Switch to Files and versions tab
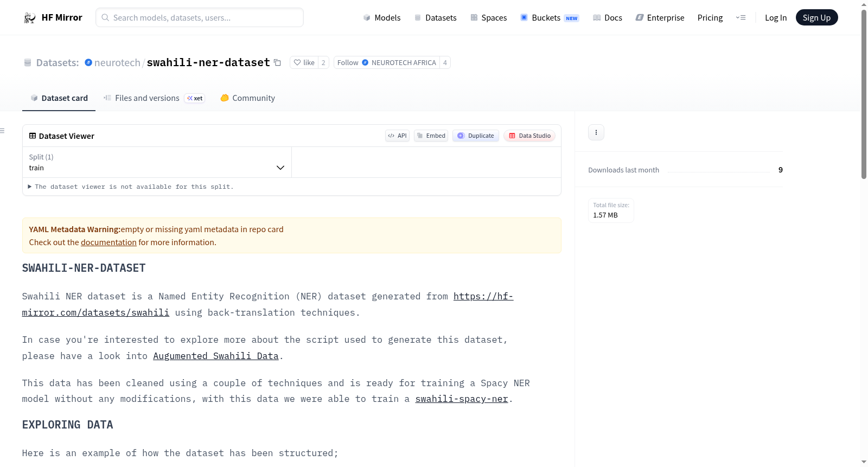This screenshot has height=467, width=868. click(154, 98)
